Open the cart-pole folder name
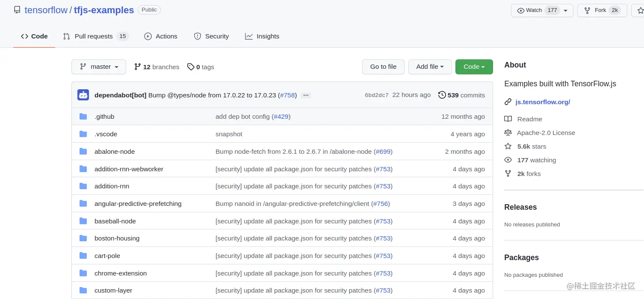Screen dimensions: 644x299 point(107,256)
